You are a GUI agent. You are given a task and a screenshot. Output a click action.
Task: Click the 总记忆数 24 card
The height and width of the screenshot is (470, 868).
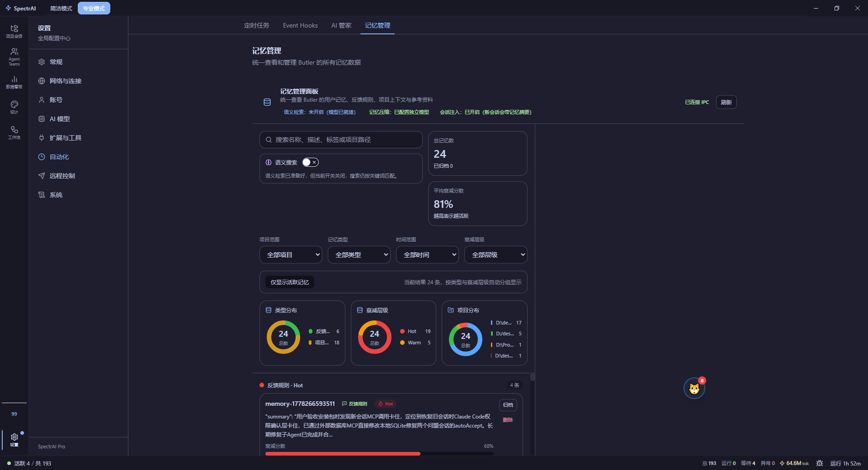tap(477, 153)
